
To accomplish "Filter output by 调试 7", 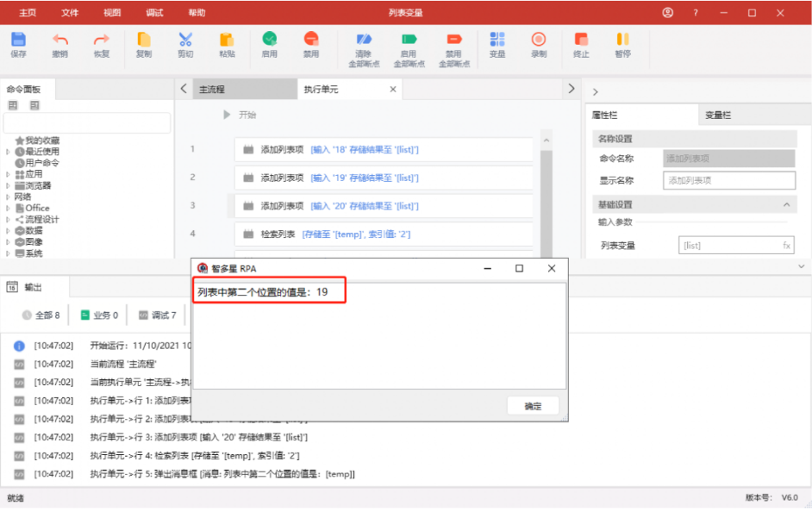I will (x=158, y=315).
